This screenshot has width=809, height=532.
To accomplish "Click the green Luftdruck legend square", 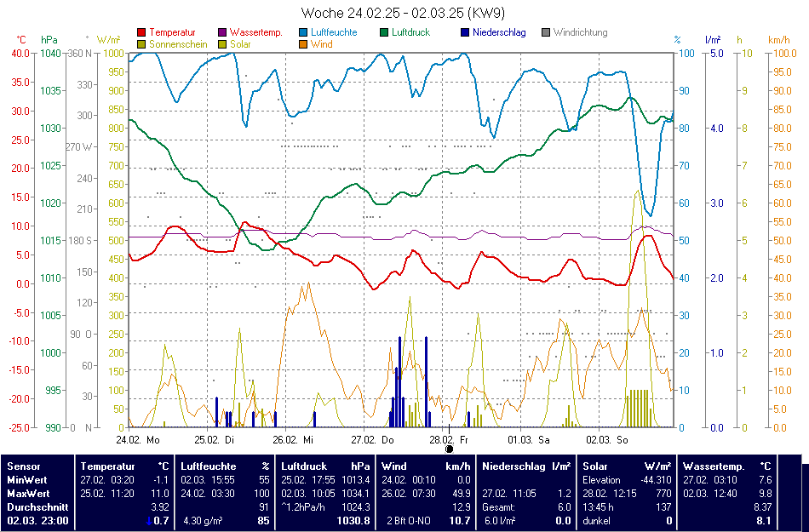I will (x=385, y=32).
